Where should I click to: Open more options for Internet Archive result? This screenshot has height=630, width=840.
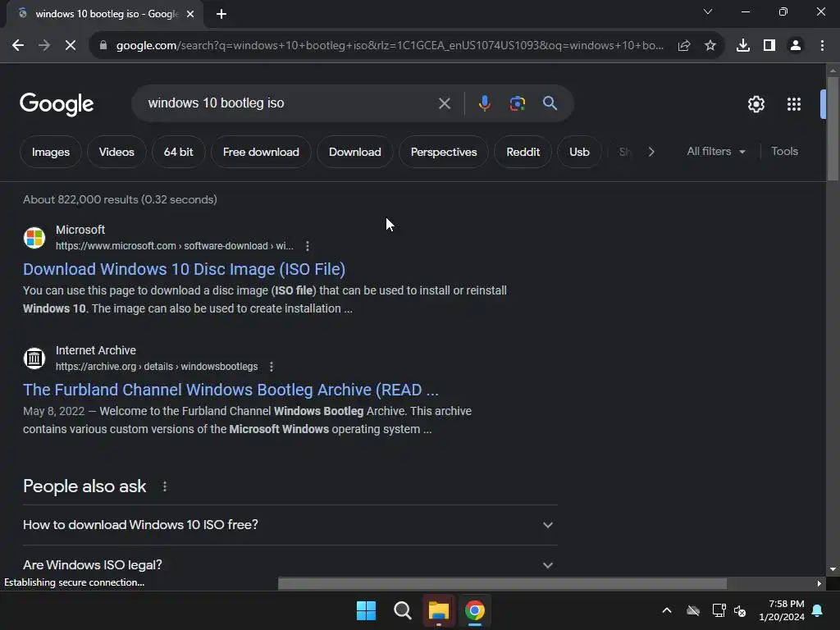pyautogui.click(x=272, y=367)
